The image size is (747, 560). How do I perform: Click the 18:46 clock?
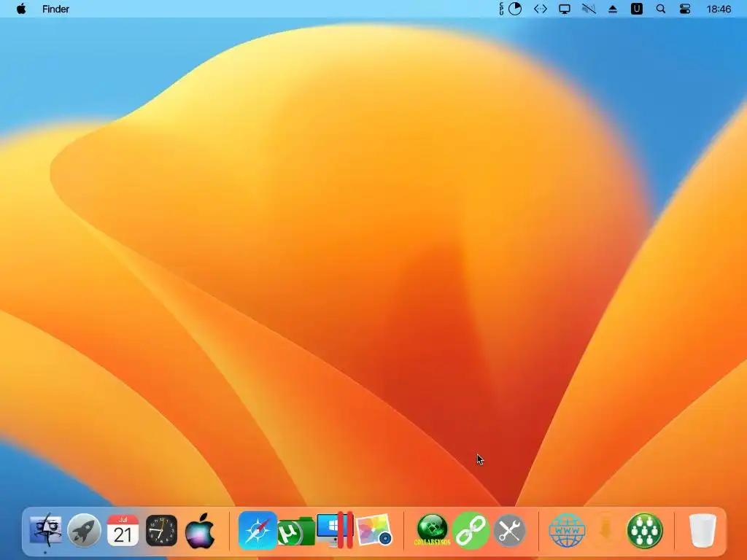(x=719, y=9)
